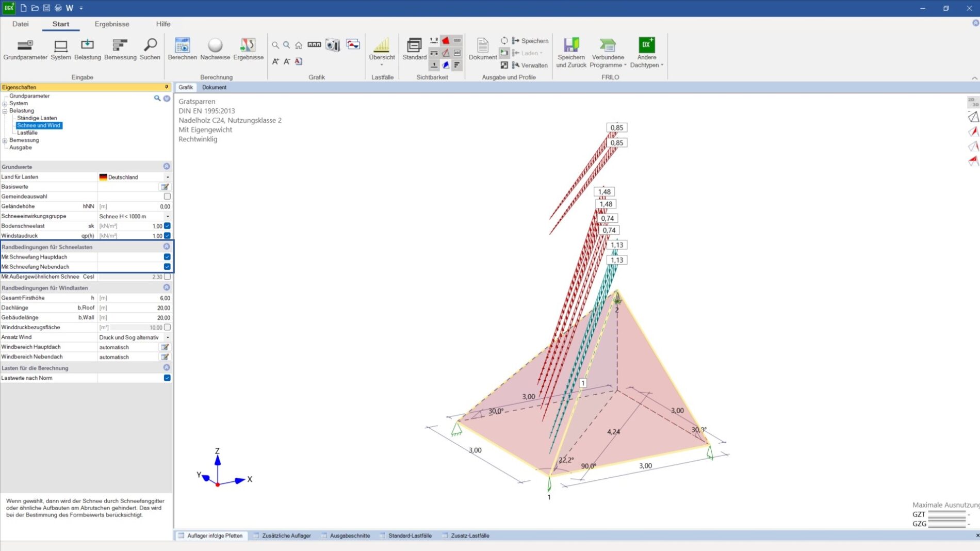Image resolution: width=980 pixels, height=551 pixels.
Task: Launch the Suchen search tool
Action: (150, 50)
